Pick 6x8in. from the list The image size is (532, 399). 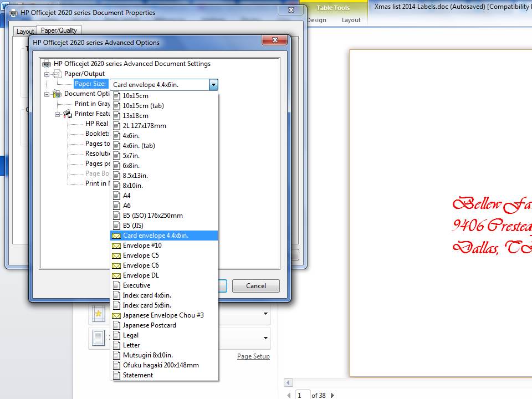click(164, 166)
